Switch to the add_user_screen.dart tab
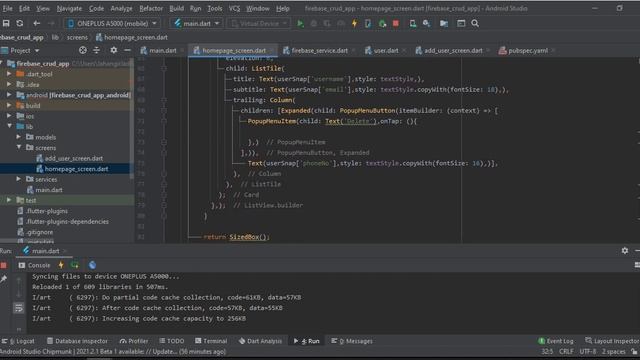 [453, 51]
